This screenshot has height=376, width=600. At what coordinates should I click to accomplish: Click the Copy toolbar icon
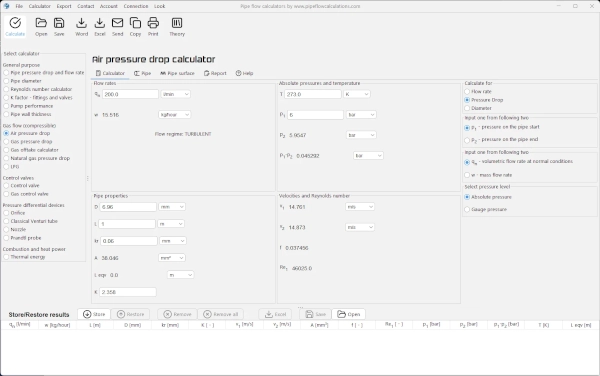(x=135, y=26)
